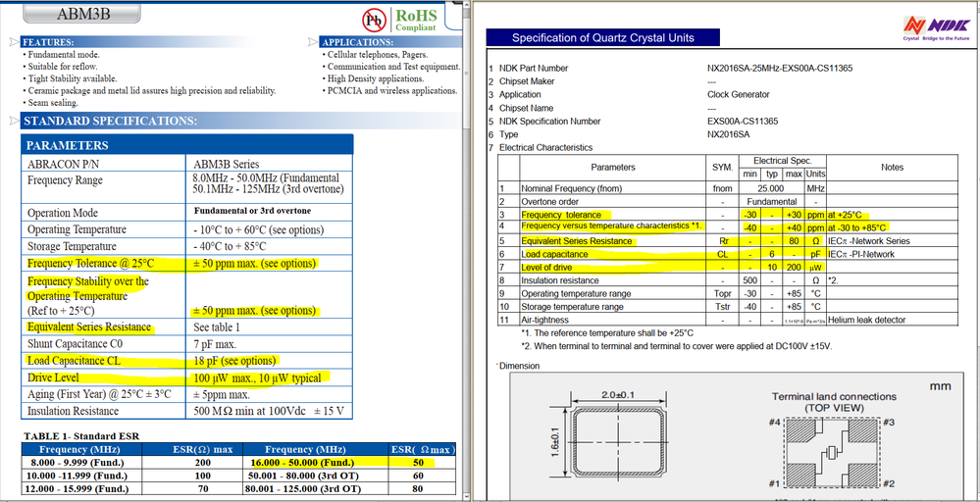Click the 'IECπ -PI-Network' note
The height and width of the screenshot is (502, 980).
click(861, 254)
